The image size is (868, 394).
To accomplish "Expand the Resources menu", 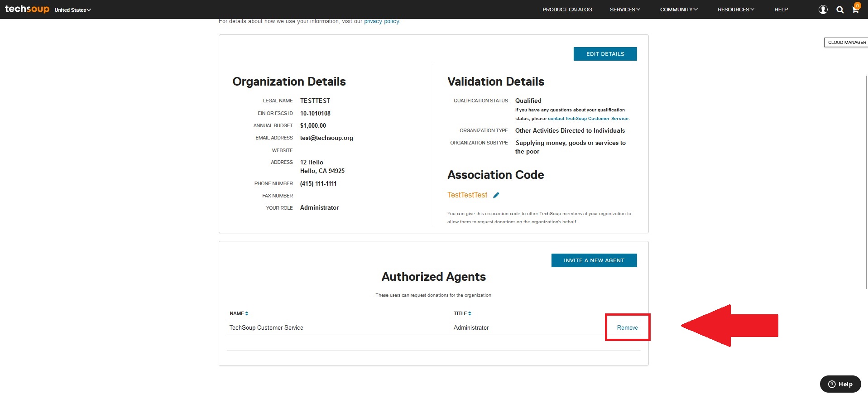I will click(x=736, y=10).
